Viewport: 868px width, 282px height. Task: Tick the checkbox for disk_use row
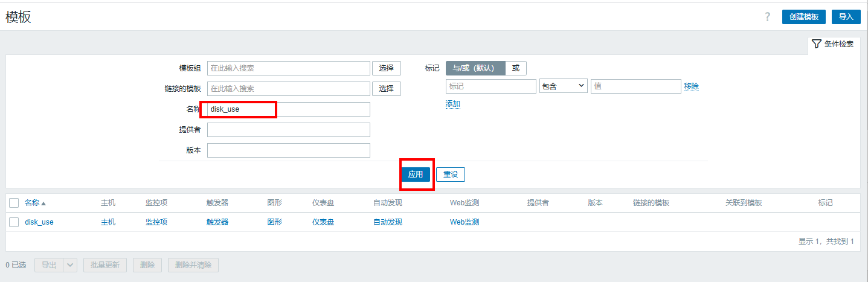tap(14, 222)
